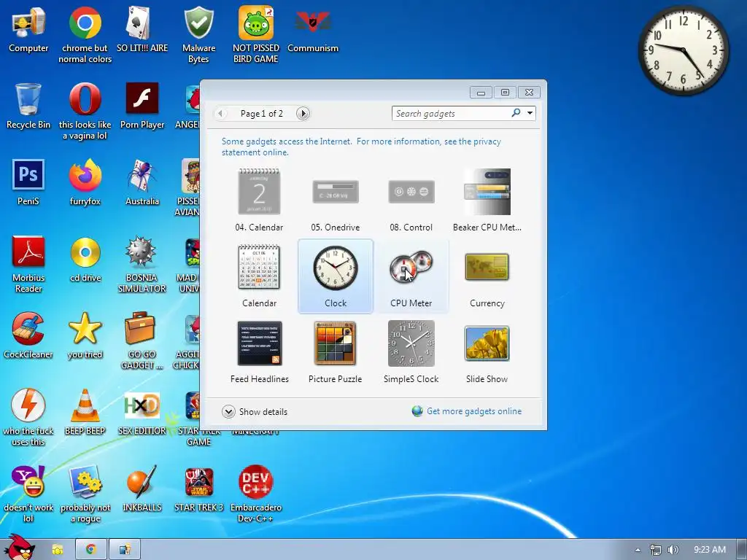Screen dimensions: 747x560
Task: Click the Chrome taskbar button
Action: (x=90, y=550)
